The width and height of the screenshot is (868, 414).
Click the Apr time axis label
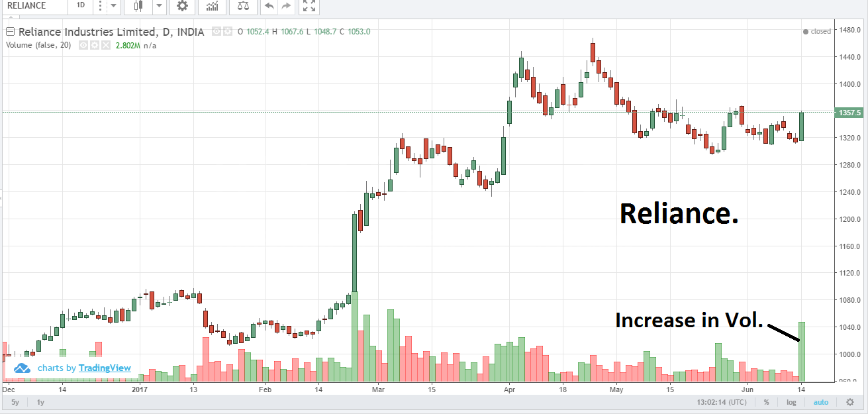[509, 389]
